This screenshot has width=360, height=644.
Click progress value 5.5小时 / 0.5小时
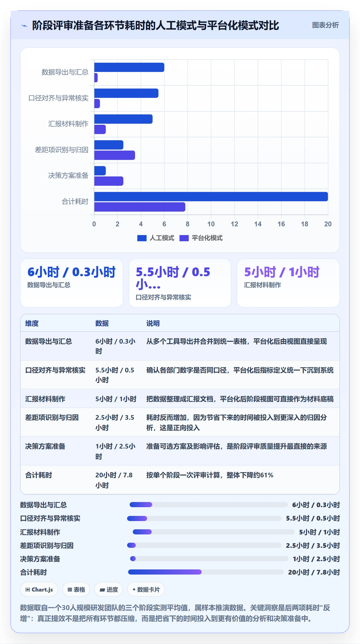pos(313,518)
